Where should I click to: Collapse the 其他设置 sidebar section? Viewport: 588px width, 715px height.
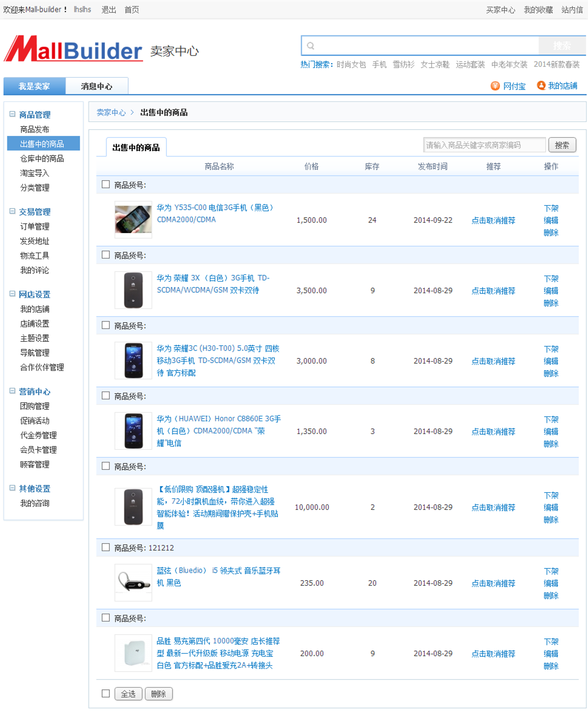pos(12,489)
